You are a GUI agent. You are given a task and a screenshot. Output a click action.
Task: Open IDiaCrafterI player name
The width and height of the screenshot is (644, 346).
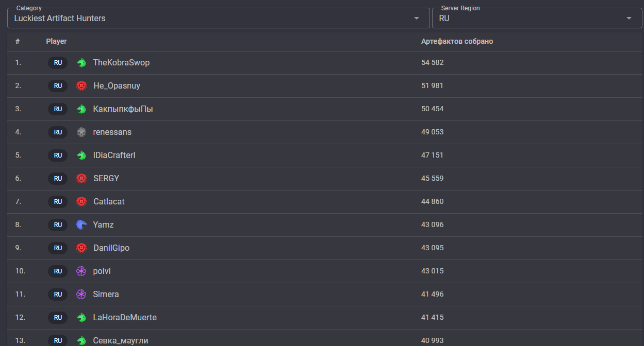tap(114, 155)
